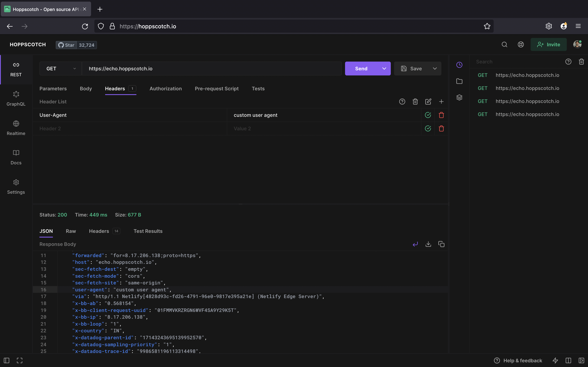Toggle sidebar collapse icon at bottom left

coord(7,360)
